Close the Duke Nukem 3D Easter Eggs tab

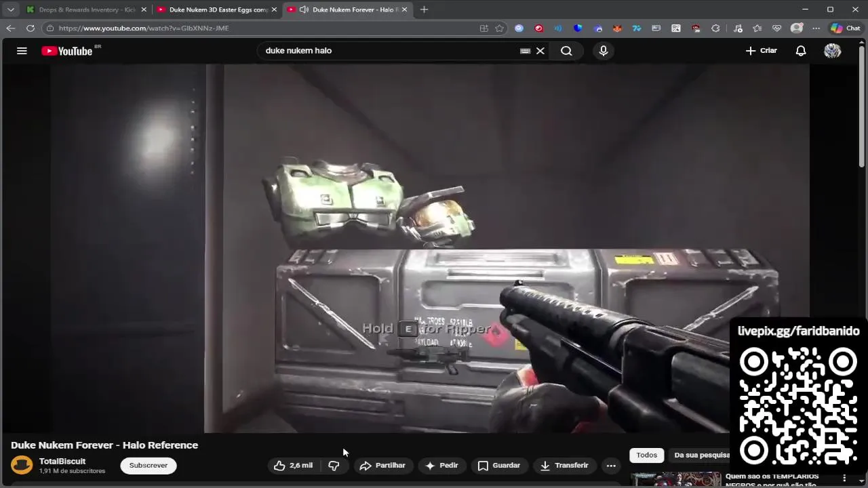[274, 9]
